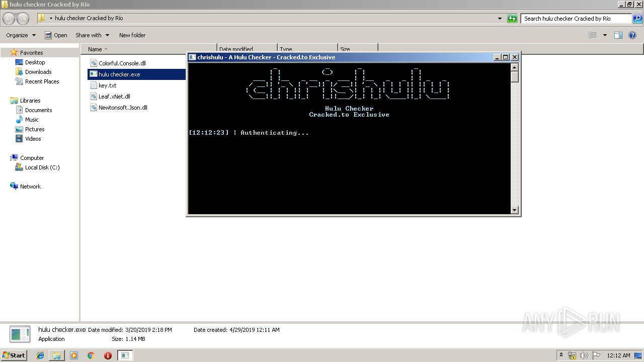Click the search magnifier icon
The width and height of the screenshot is (644, 362).
coord(637,19)
